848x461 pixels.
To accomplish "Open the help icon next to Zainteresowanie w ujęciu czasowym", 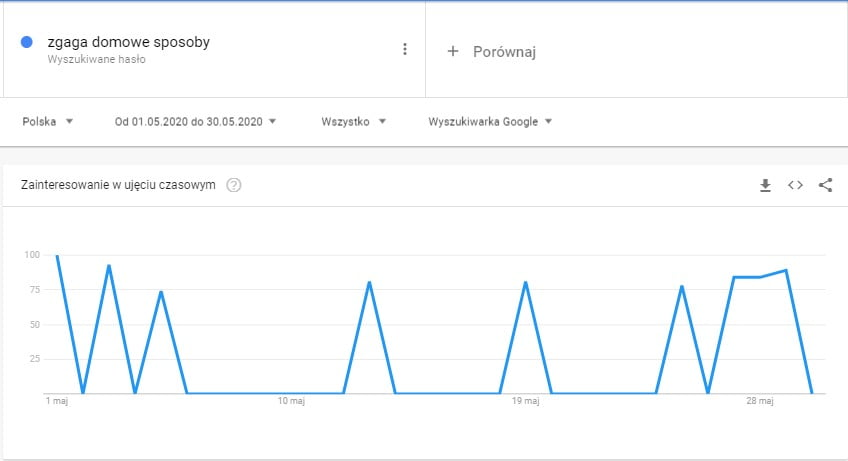I will tap(234, 185).
